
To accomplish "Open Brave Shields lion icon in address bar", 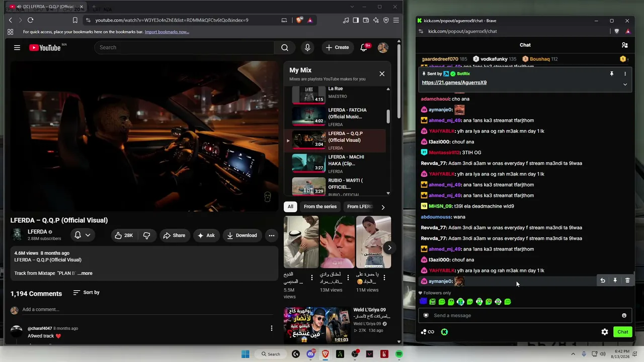I will pos(300,20).
